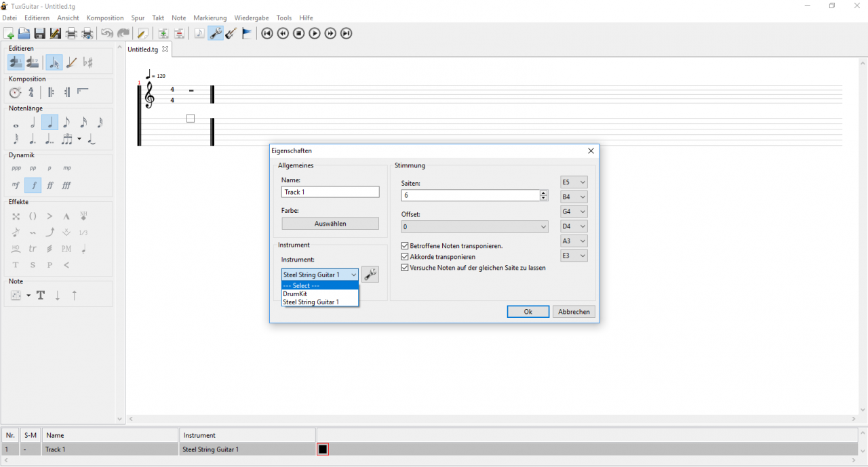The width and height of the screenshot is (868, 467).
Task: Toggle the tied note icon
Action: [x=92, y=139]
